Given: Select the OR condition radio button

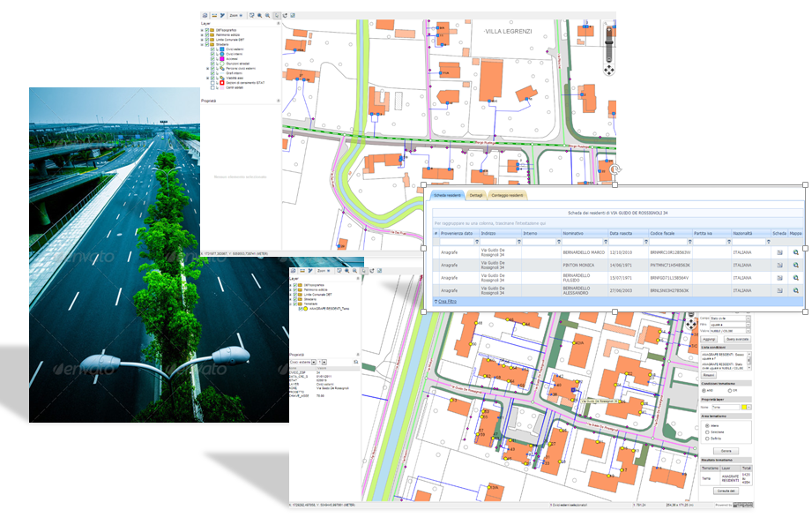Looking at the screenshot, I should click(x=730, y=390).
